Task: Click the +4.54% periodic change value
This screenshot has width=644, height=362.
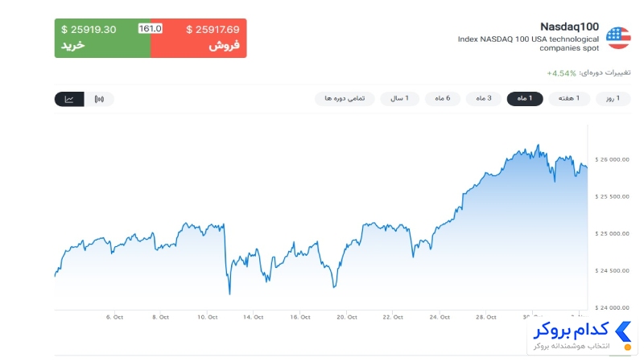Action: point(561,73)
